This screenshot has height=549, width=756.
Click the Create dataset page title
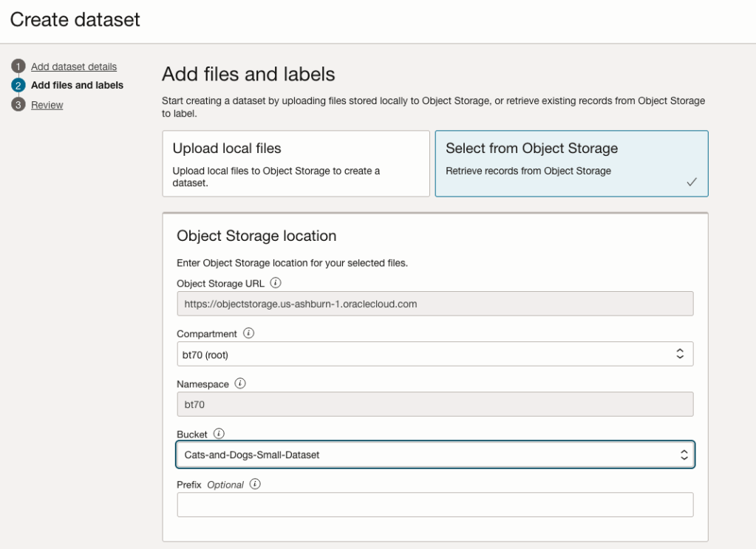(x=75, y=20)
